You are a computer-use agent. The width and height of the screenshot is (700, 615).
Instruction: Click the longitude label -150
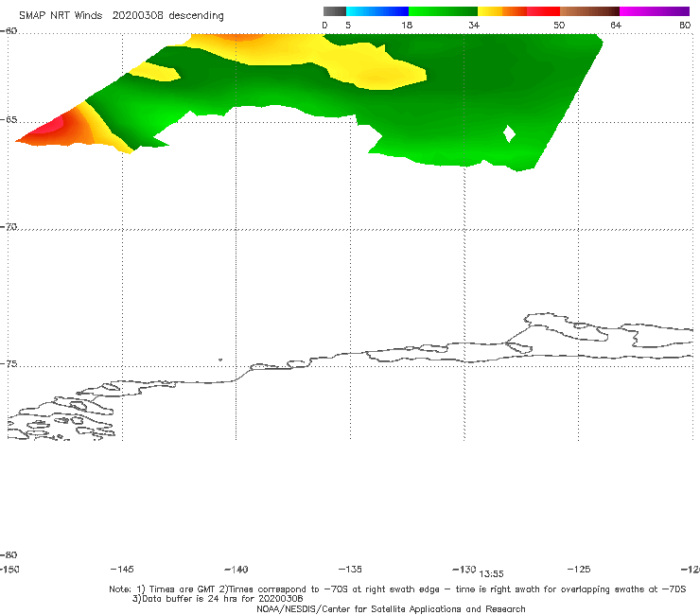point(9,569)
